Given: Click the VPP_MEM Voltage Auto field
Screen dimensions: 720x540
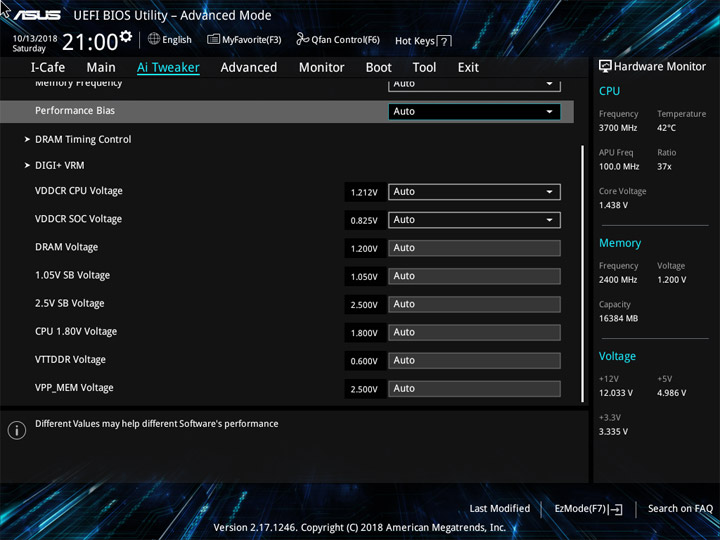Looking at the screenshot, I should (474, 388).
